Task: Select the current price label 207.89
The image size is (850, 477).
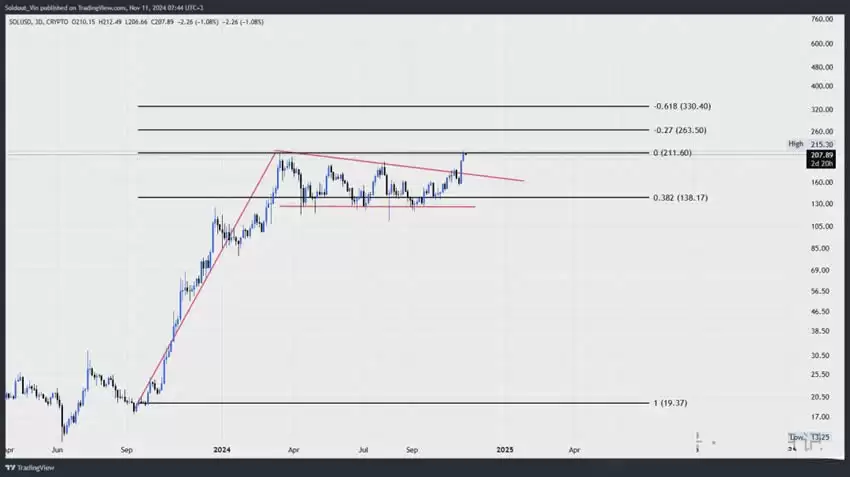Action: (x=821, y=156)
